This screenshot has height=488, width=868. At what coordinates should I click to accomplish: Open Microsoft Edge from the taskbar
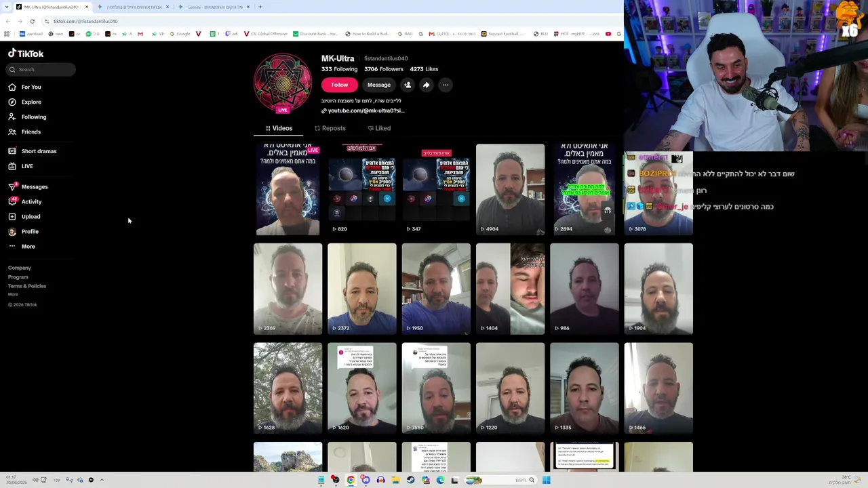pos(440,480)
